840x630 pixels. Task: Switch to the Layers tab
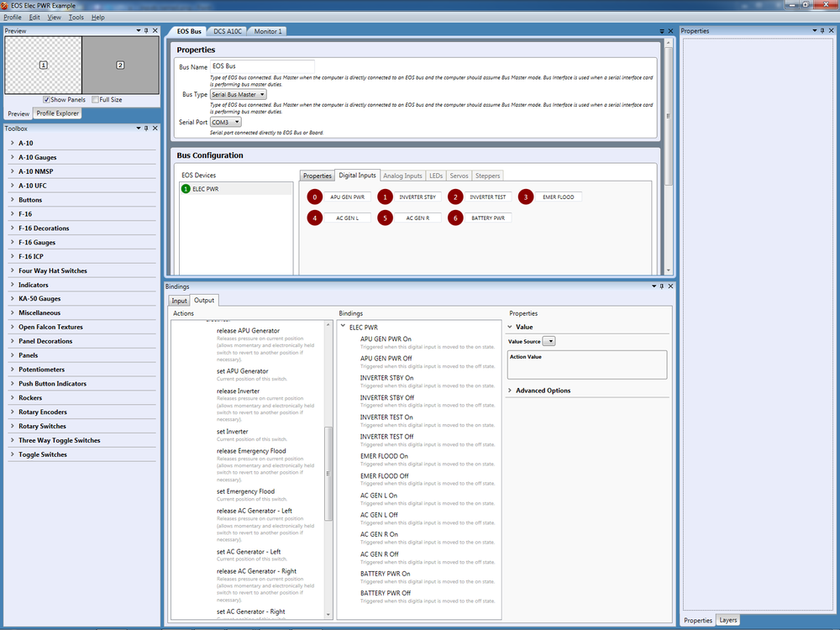pyautogui.click(x=728, y=620)
